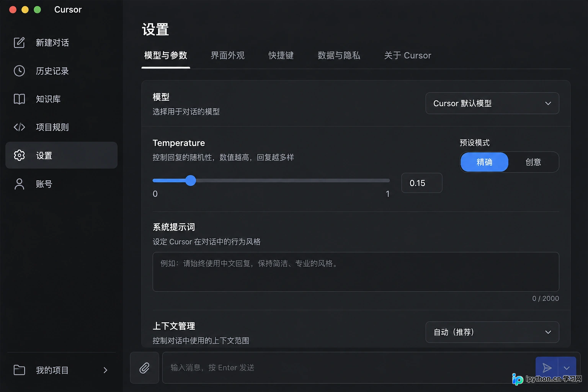Open 新建对话 in the sidebar
Image resolution: width=588 pixels, height=392 pixels.
point(61,42)
